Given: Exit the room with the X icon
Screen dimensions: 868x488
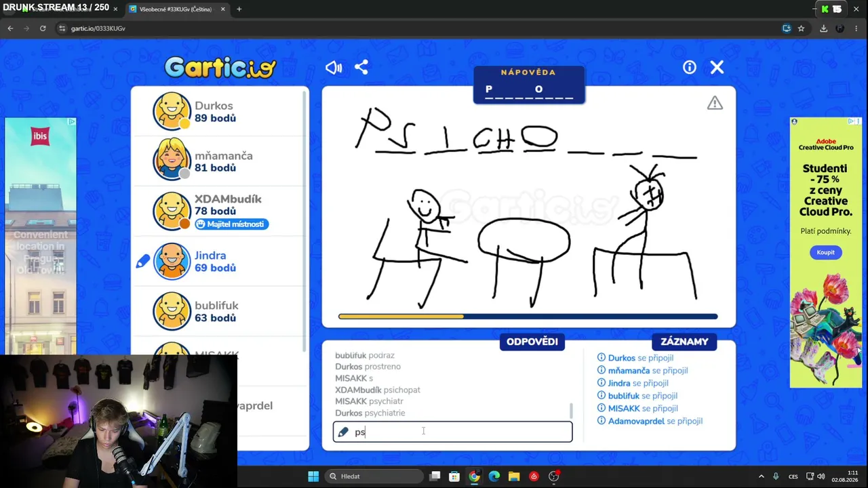Looking at the screenshot, I should (717, 67).
